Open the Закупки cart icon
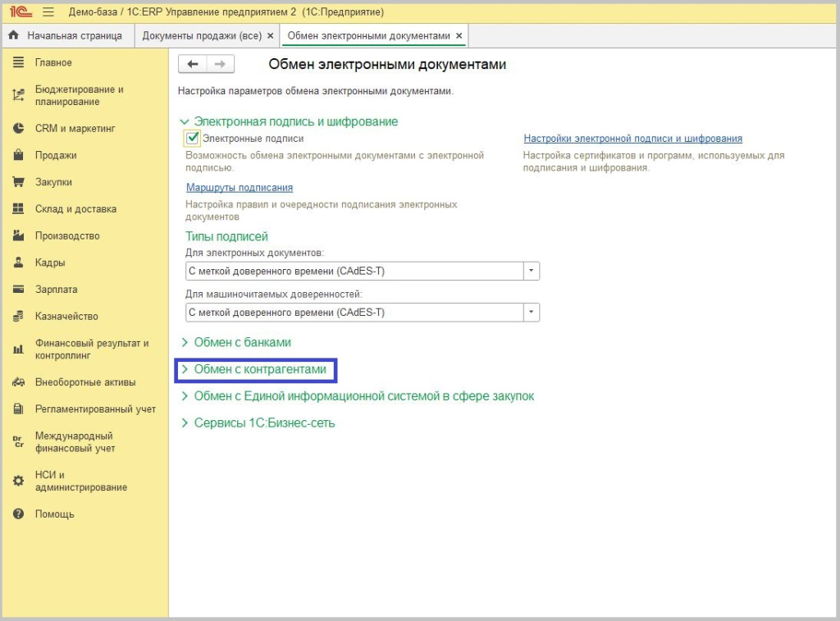The height and width of the screenshot is (621, 840). pos(18,182)
